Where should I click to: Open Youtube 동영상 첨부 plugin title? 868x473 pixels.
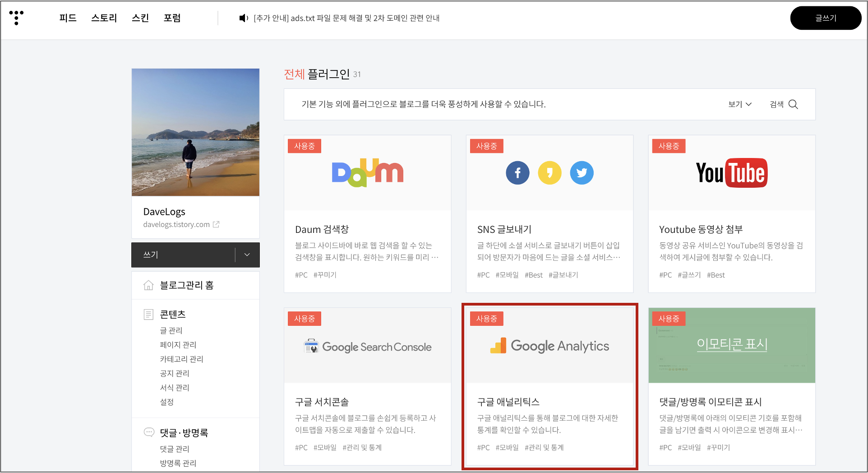[701, 229]
